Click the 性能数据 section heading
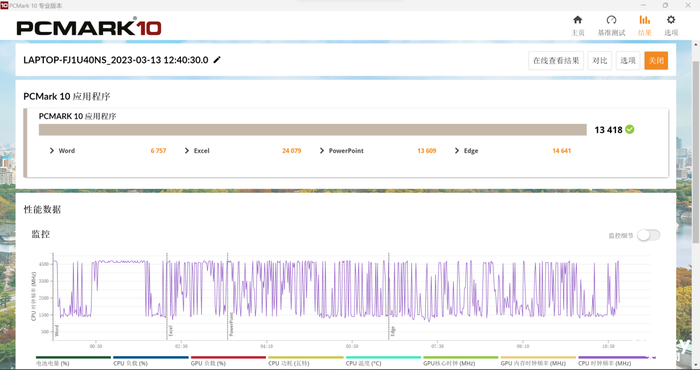 click(x=42, y=209)
